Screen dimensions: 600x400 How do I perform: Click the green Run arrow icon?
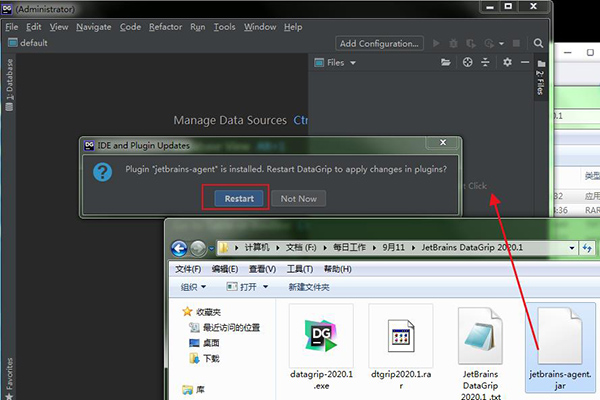click(436, 43)
